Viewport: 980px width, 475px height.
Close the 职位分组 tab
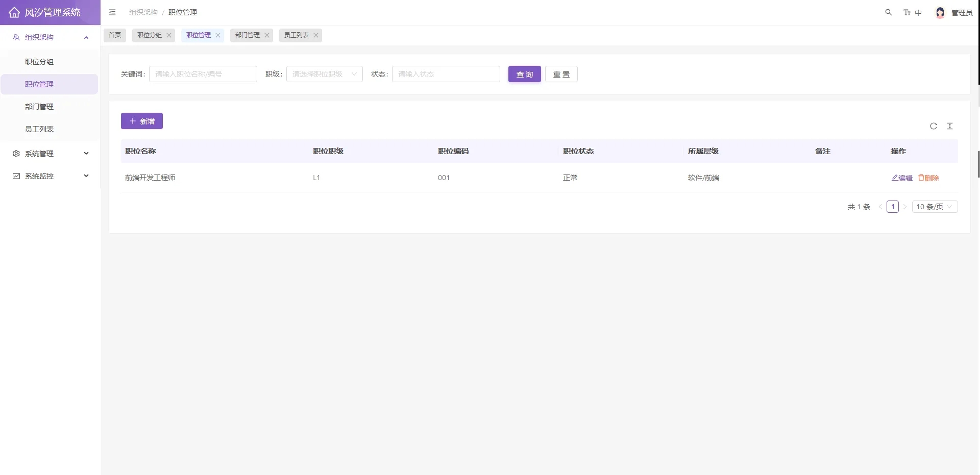pos(169,35)
